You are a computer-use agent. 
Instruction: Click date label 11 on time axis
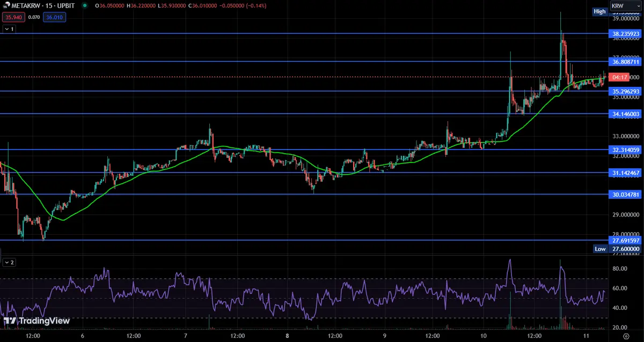coord(586,336)
